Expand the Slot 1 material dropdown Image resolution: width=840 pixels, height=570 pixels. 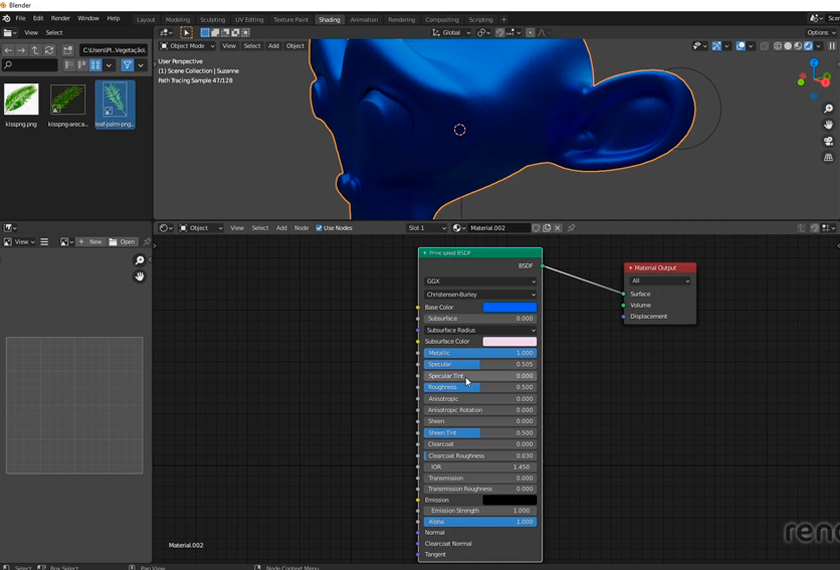pyautogui.click(x=427, y=228)
